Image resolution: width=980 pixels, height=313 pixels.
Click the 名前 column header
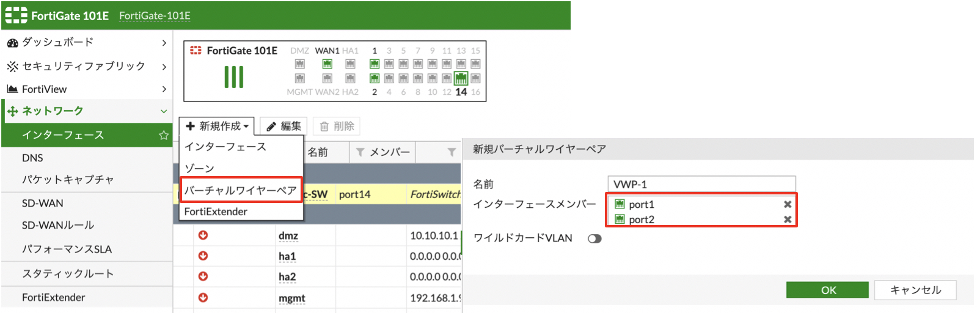pos(318,152)
